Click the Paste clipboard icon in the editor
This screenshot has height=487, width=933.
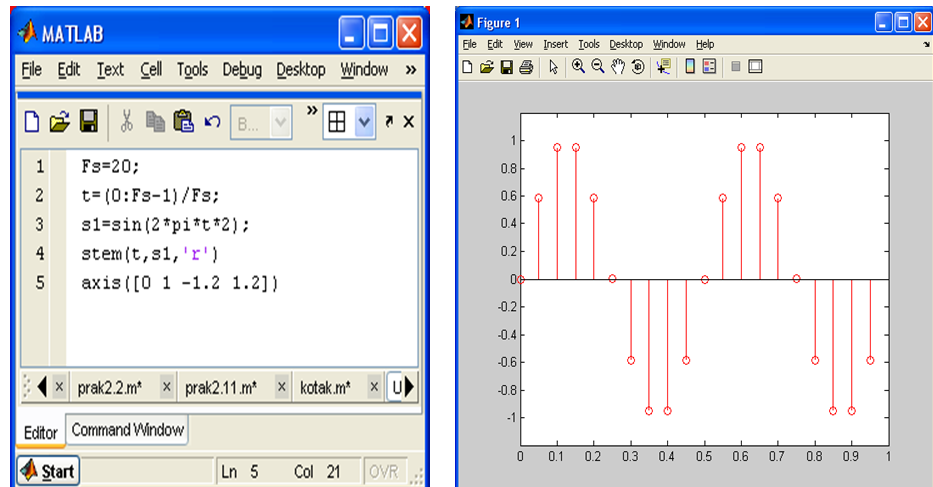pyautogui.click(x=184, y=121)
